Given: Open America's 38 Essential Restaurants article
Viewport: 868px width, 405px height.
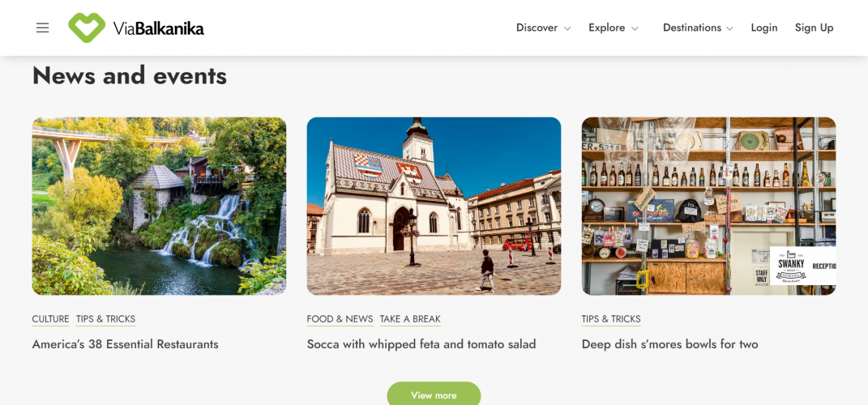Looking at the screenshot, I should (125, 344).
